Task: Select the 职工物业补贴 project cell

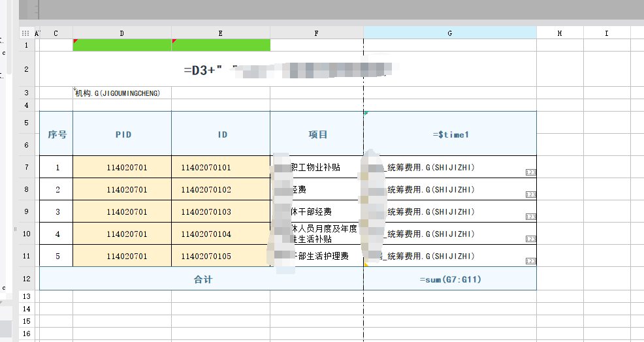Action: coord(317,167)
